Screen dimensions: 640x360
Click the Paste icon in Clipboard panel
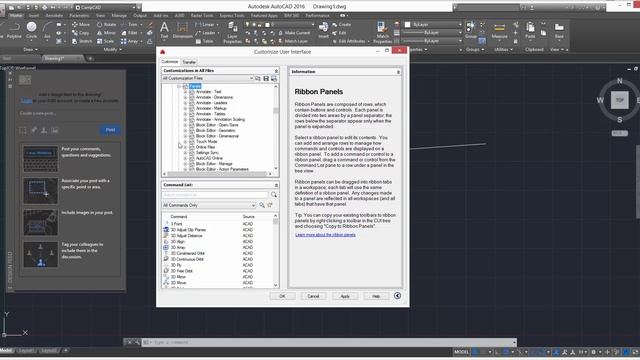[530, 30]
